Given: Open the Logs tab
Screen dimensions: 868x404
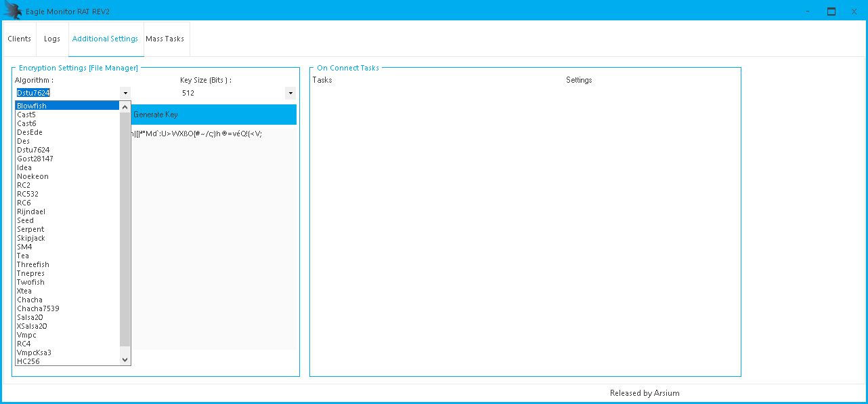Looking at the screenshot, I should (x=52, y=39).
